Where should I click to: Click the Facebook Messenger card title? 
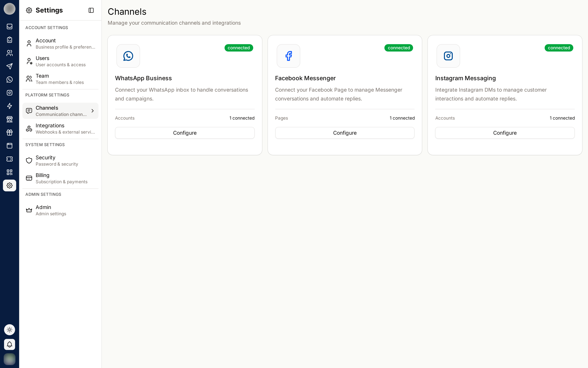coord(305,78)
